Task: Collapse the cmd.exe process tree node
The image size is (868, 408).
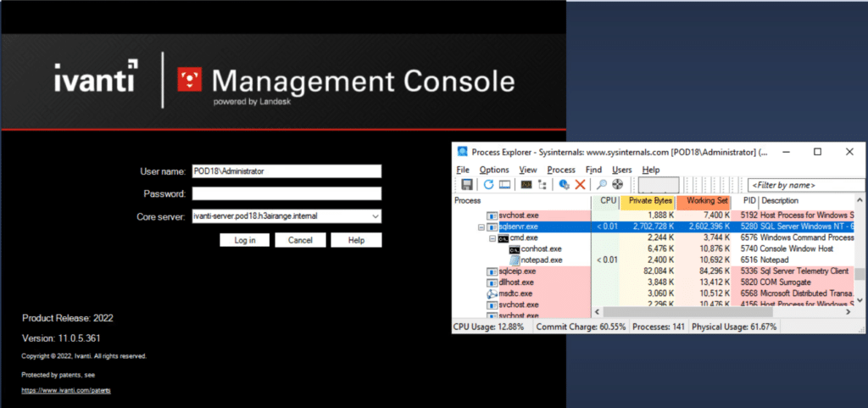Action: (492, 238)
